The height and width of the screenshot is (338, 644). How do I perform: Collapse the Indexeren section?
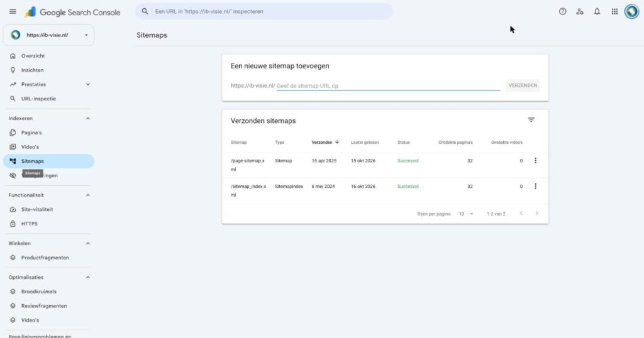pyautogui.click(x=87, y=119)
